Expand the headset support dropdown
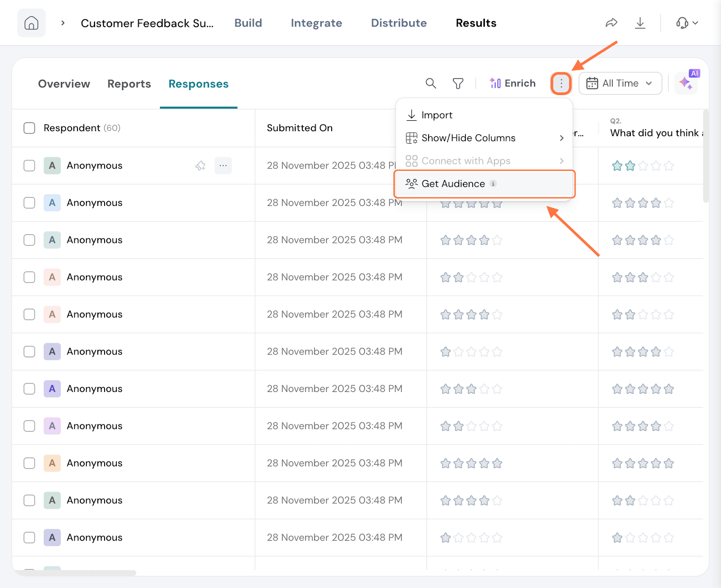The image size is (721, 588). pyautogui.click(x=687, y=23)
